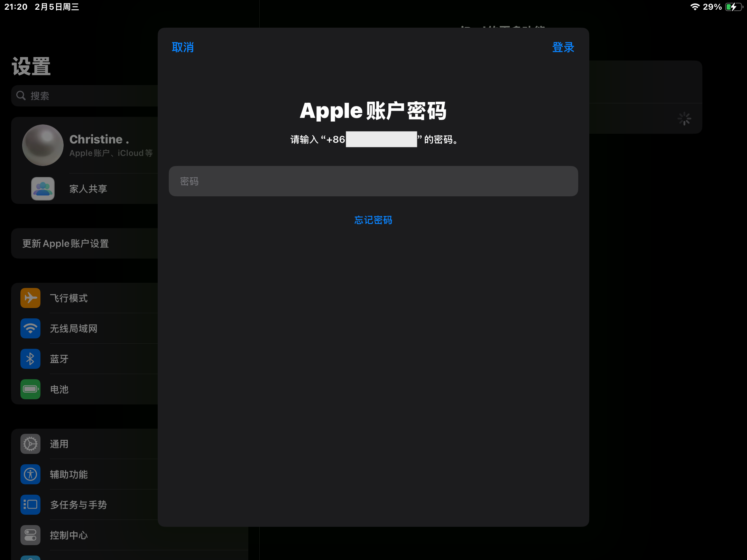Tap the loading spinner in background panel
Viewport: 747px width, 560px height.
684,119
